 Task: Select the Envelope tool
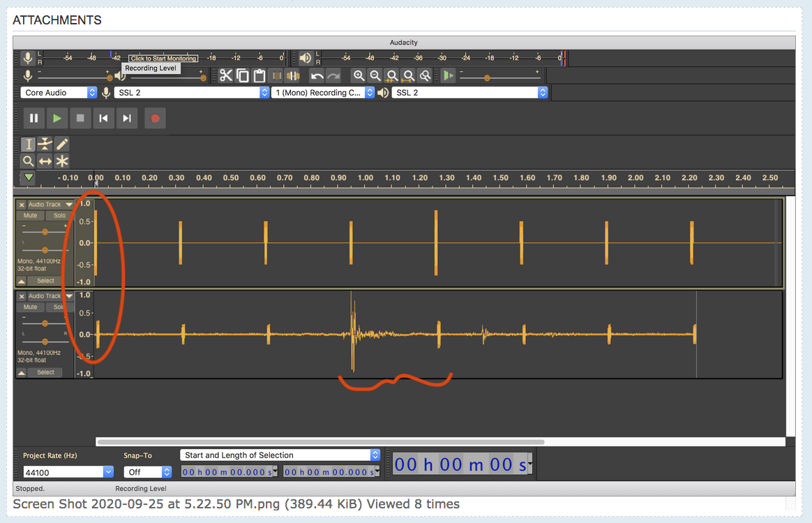click(44, 144)
